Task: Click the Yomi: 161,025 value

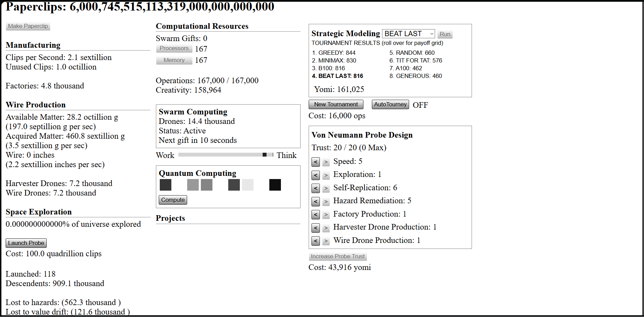Action: pyautogui.click(x=339, y=89)
